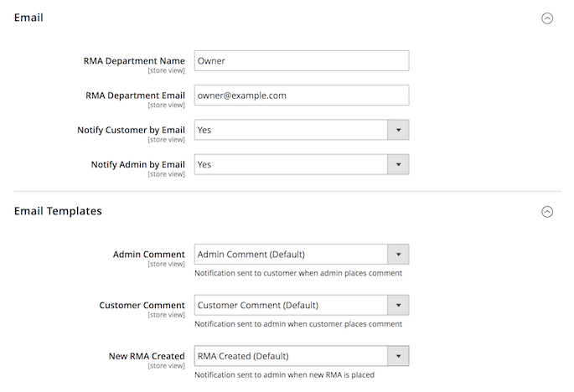This screenshot has height=392, width=574.
Task: Collapse the Email Templates section chevron icon
Action: point(547,212)
